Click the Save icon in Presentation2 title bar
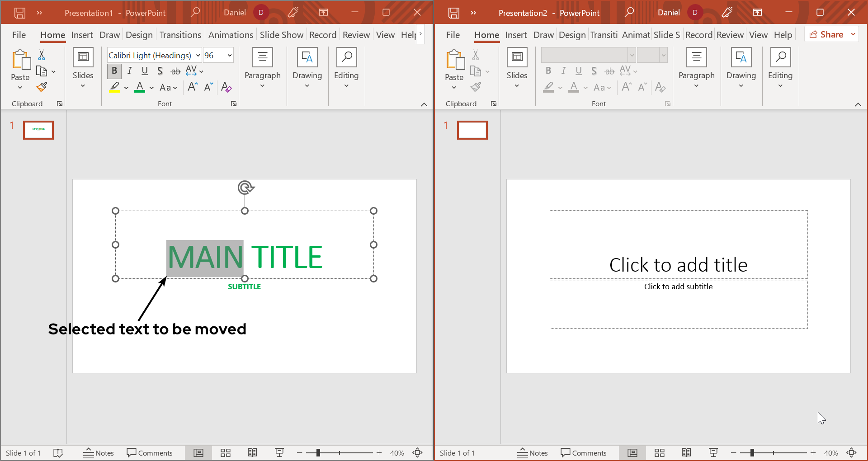Image resolution: width=868 pixels, height=461 pixels. (x=454, y=13)
